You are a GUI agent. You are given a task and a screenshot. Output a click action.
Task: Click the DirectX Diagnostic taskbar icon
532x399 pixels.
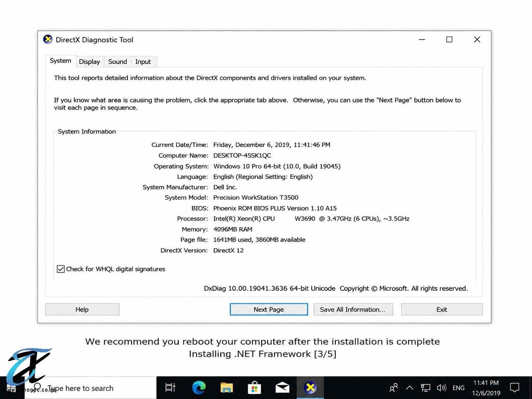[310, 387]
